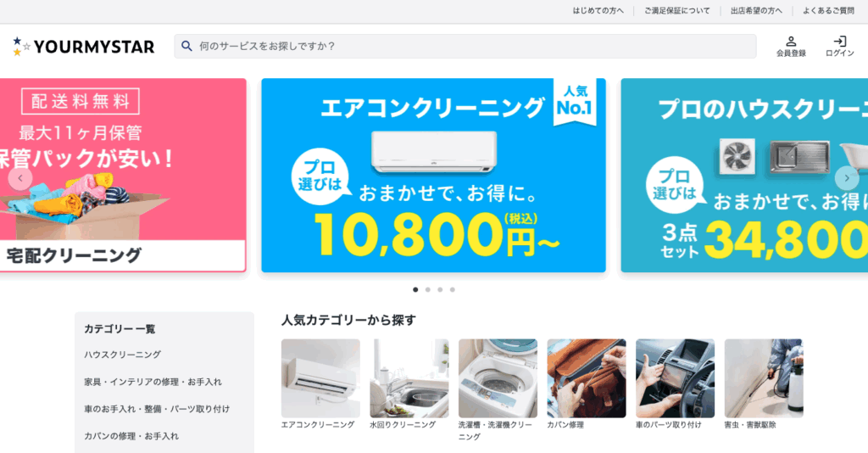Select the second carousel dot indicator
The image size is (868, 453).
428,289
